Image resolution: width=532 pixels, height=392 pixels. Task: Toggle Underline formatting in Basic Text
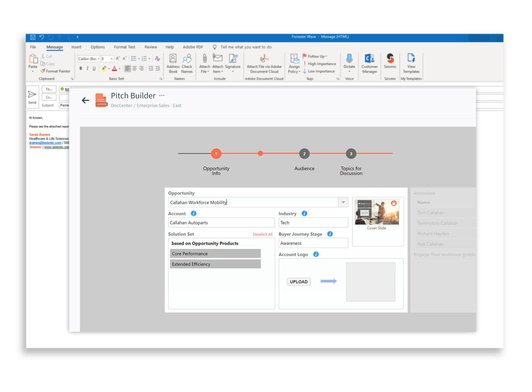tap(94, 68)
